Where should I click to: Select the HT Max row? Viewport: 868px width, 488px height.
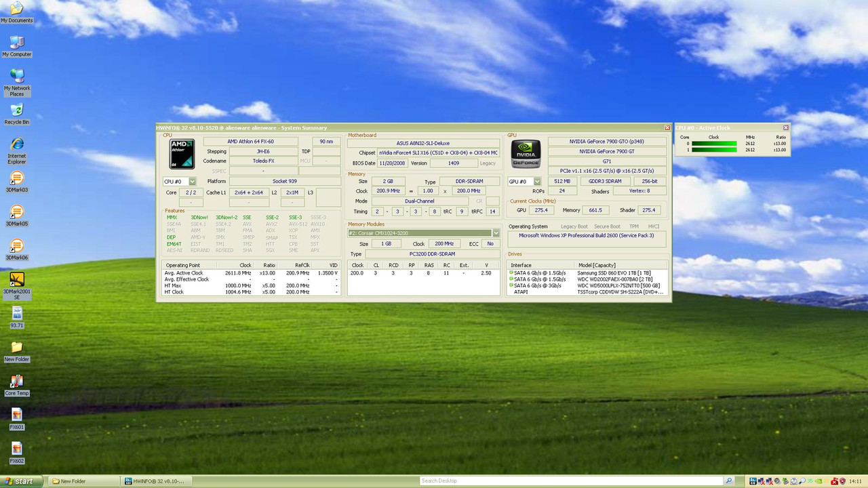(x=252, y=285)
